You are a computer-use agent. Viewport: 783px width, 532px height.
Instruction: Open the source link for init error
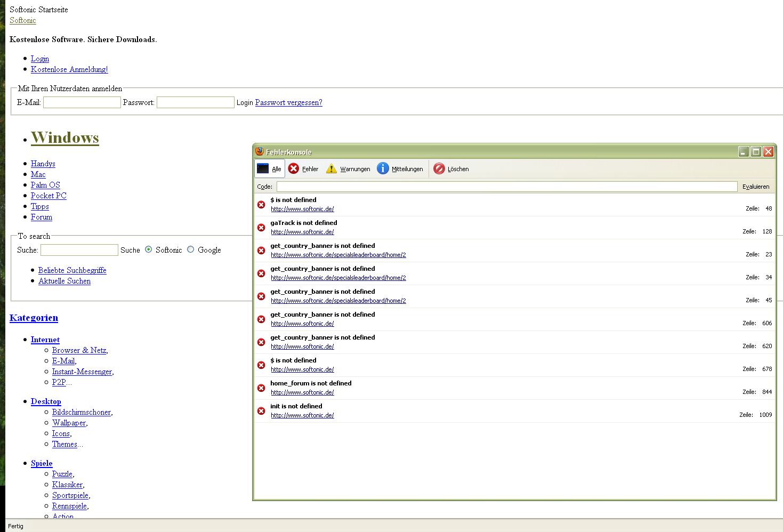click(302, 415)
